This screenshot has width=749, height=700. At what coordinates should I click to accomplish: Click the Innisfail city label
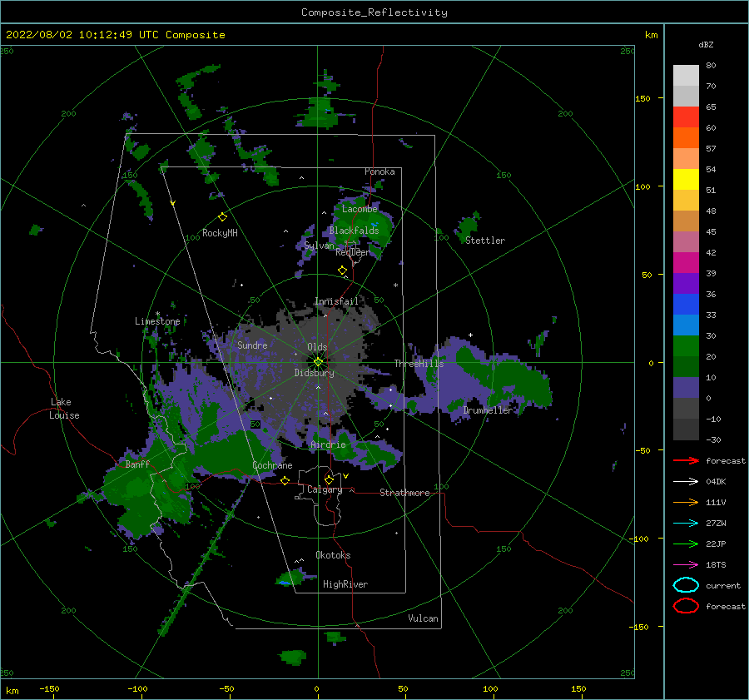tap(336, 301)
